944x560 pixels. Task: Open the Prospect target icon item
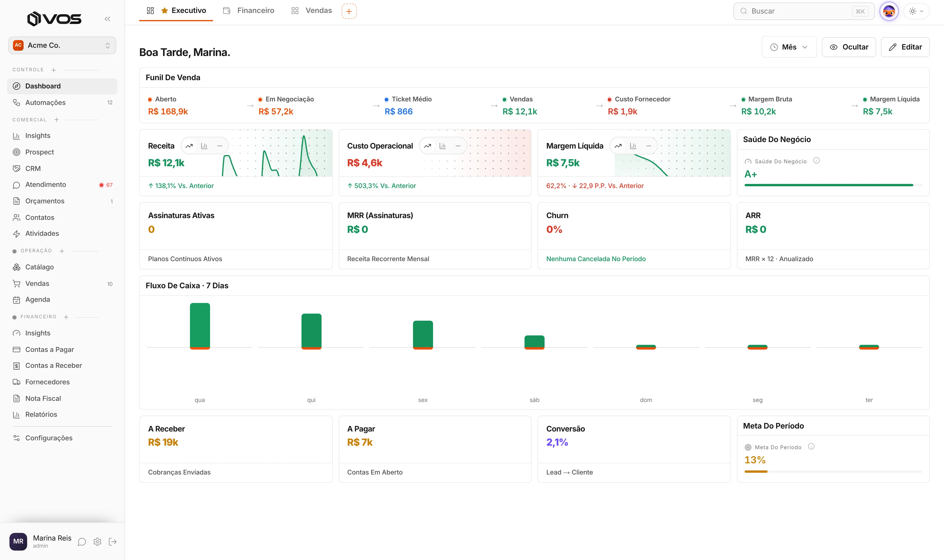pyautogui.click(x=62, y=152)
